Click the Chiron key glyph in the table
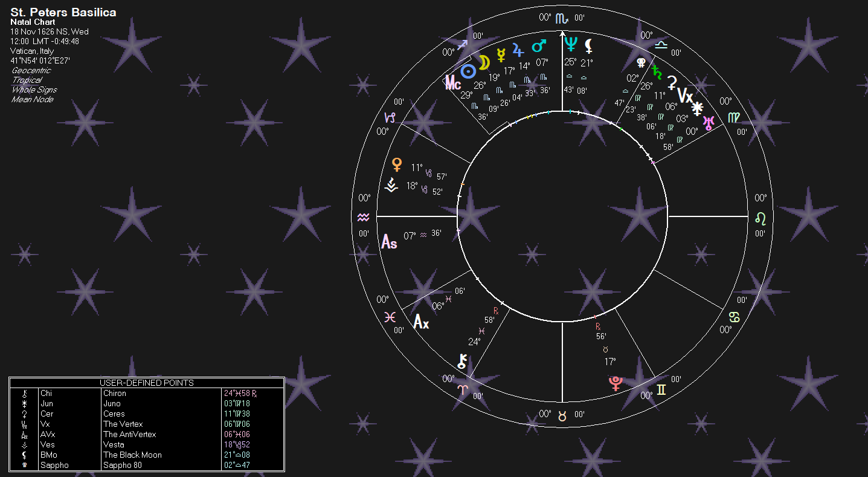 point(25,393)
